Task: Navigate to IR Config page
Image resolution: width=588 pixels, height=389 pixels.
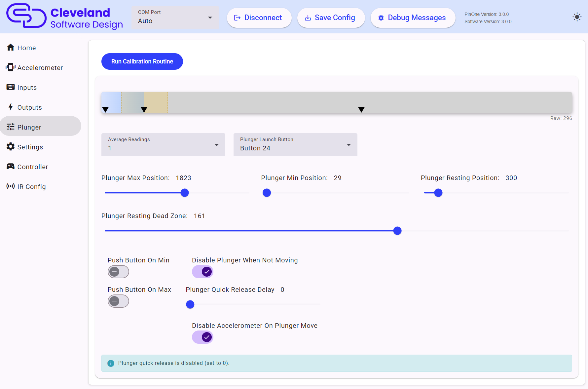Action: click(x=40, y=187)
